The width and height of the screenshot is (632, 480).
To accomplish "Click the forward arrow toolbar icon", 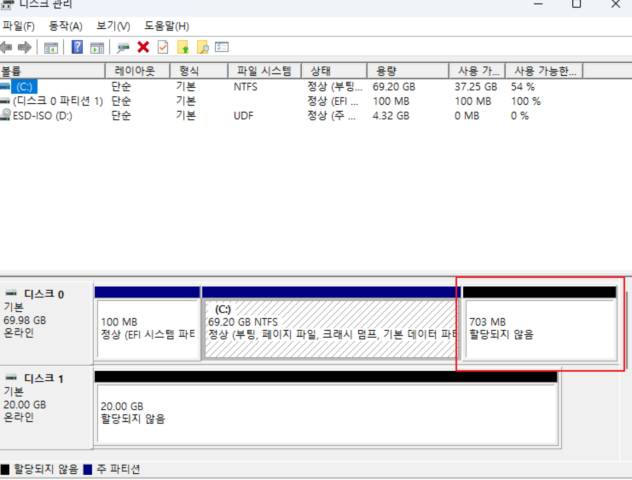I will pyautogui.click(x=24, y=47).
